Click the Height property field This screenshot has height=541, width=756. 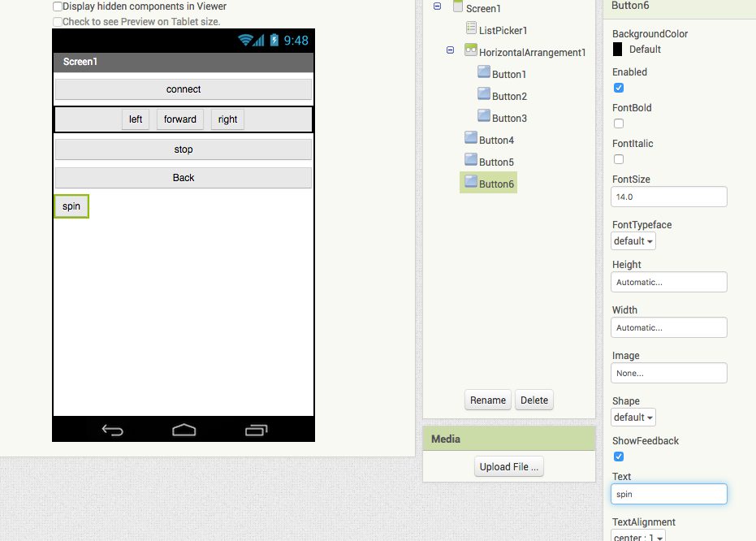[x=669, y=282]
